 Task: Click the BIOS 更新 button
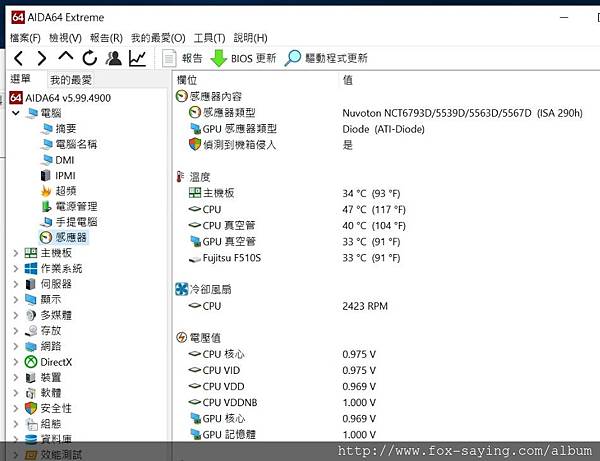(243, 58)
